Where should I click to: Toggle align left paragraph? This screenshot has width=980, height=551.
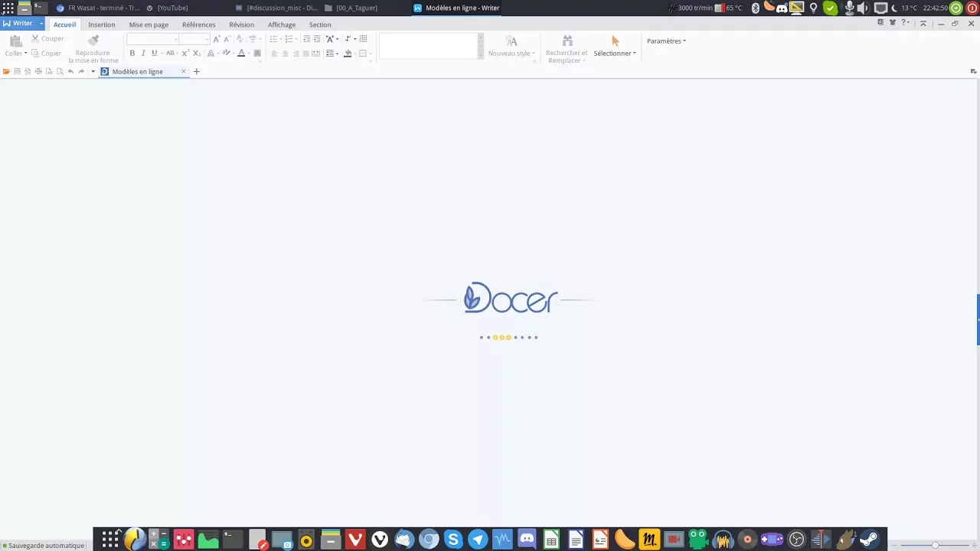coord(275,54)
